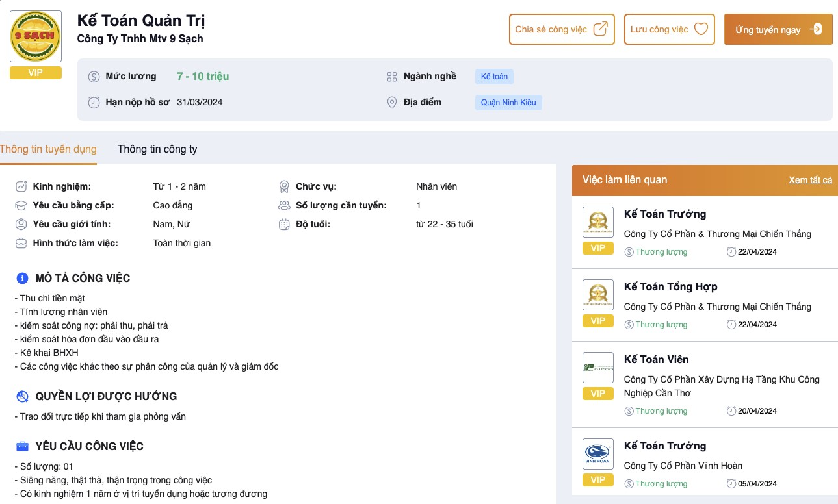Open Kế Toán Trưởng job at Vĩnh Hoàn

pos(665,446)
